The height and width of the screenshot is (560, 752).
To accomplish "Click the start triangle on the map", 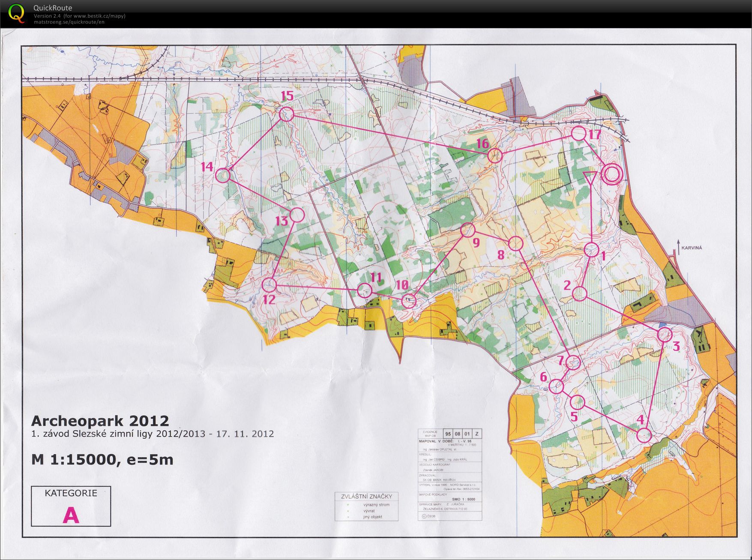I will (x=590, y=177).
